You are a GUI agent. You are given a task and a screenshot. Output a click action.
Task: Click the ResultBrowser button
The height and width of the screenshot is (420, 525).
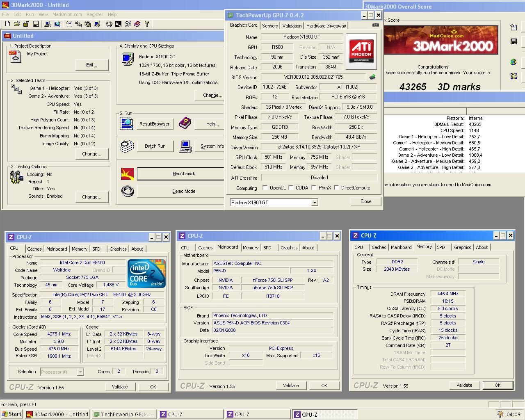pyautogui.click(x=154, y=124)
